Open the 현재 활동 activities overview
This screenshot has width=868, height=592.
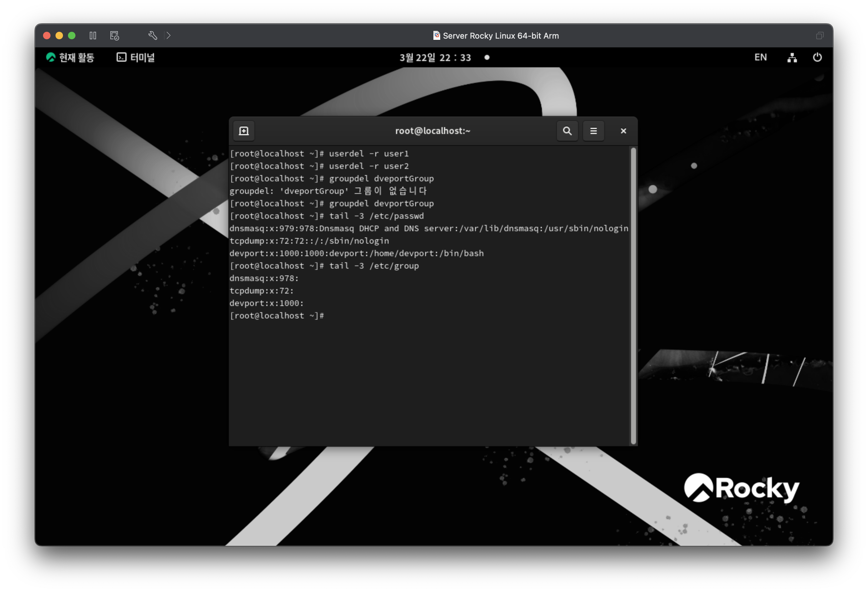tap(70, 57)
